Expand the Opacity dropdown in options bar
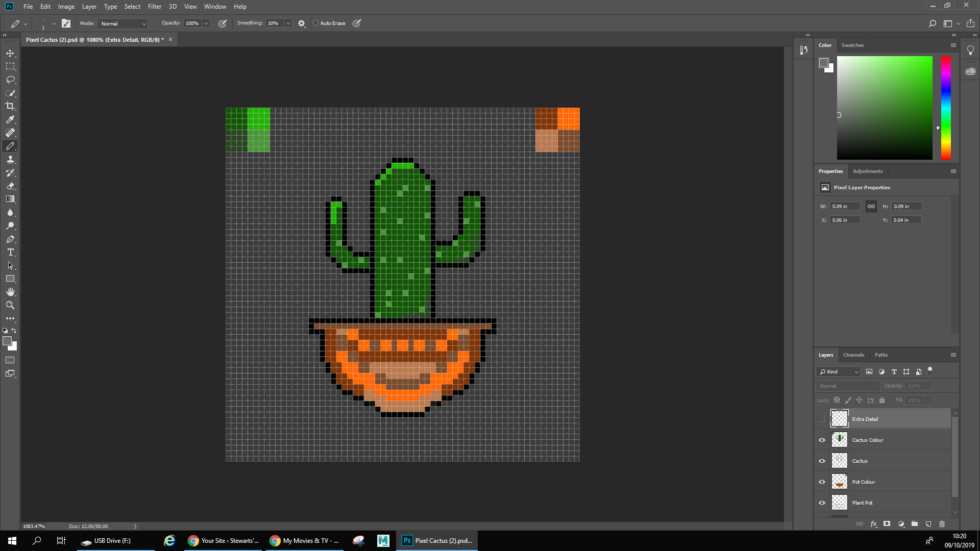 pos(206,23)
